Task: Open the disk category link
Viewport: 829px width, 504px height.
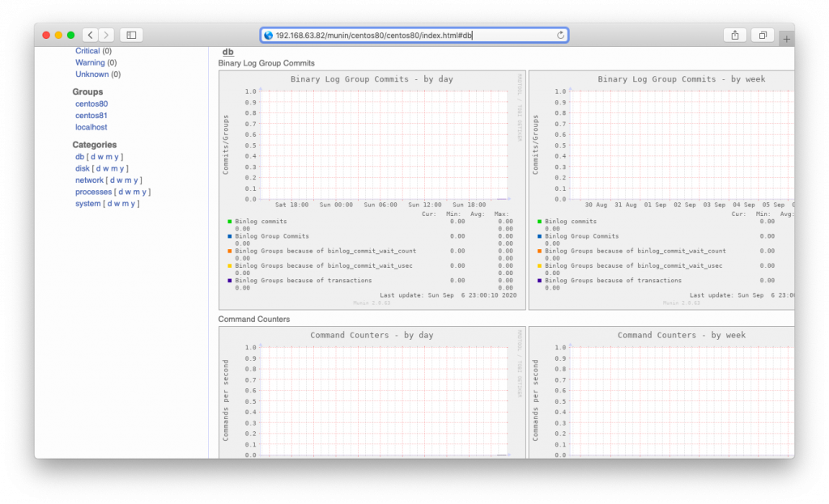Action: [x=82, y=168]
